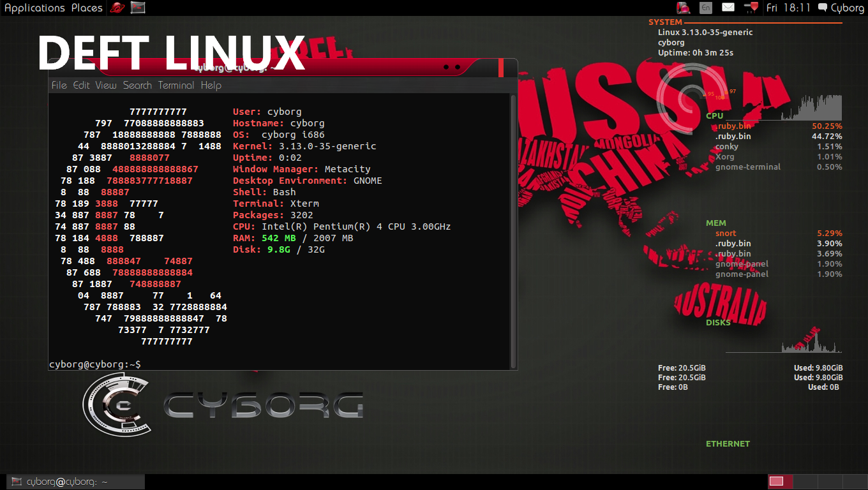Switch to the fourth workspace
The width and height of the screenshot is (868, 490).
854,482
